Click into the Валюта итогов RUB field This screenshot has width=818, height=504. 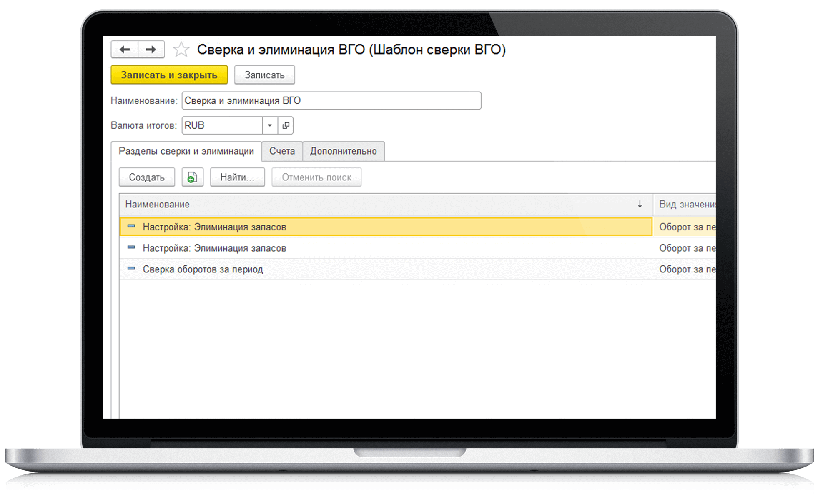coord(222,125)
